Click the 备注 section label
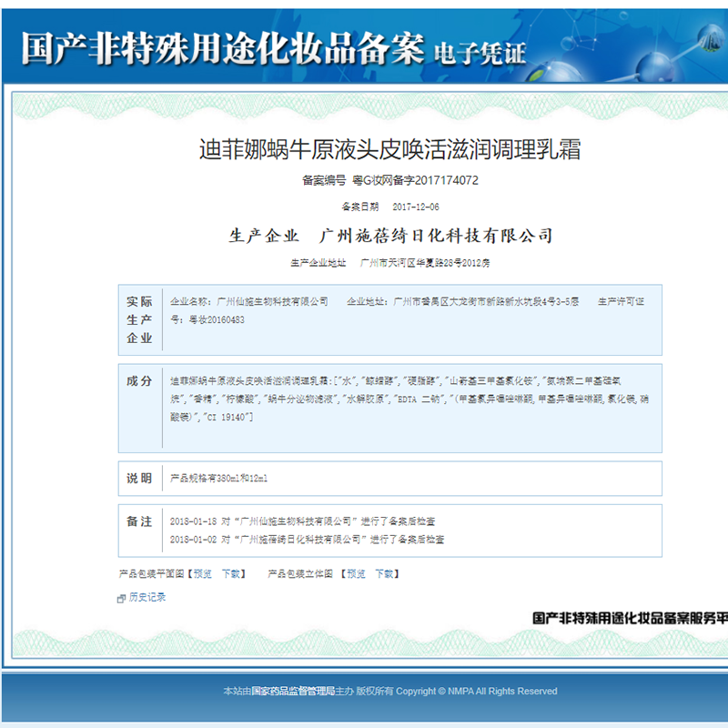Screen dimensions: 728x728 coord(139,521)
